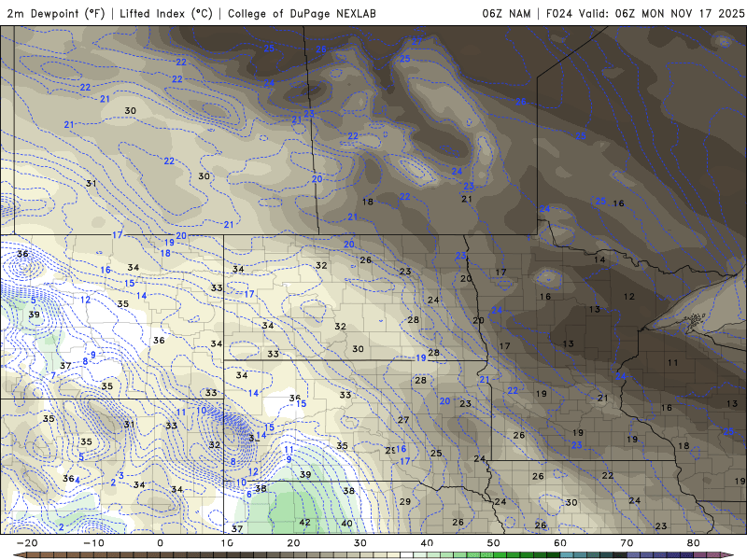Click the black dewpoint value 22 on map
747x560 pixels.
coord(608,476)
